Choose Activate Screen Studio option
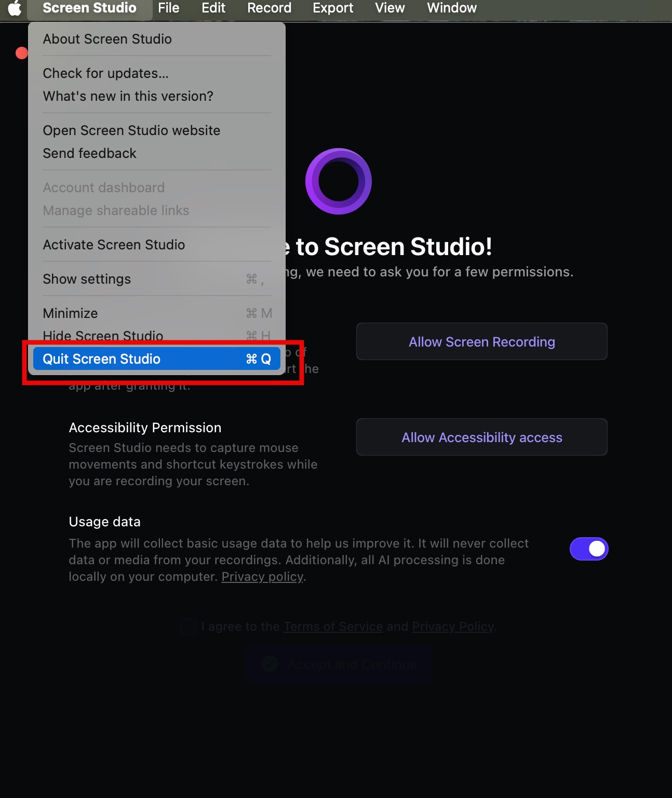 click(x=114, y=245)
